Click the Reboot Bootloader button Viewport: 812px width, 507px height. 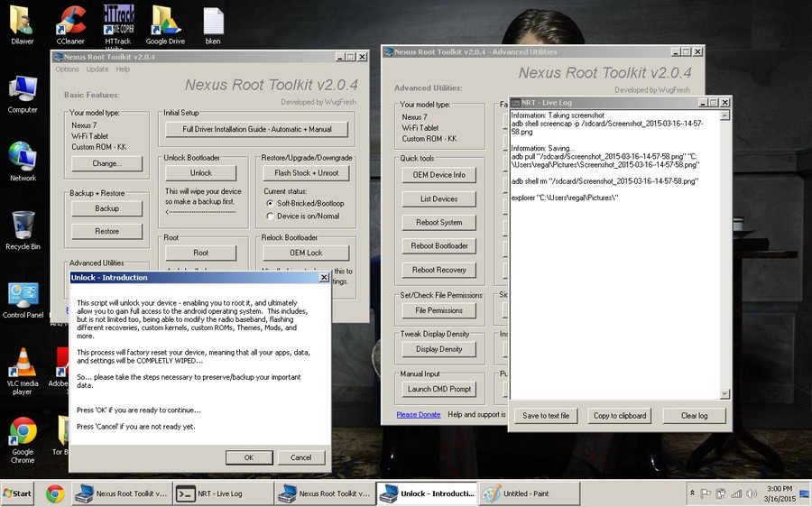[438, 246]
